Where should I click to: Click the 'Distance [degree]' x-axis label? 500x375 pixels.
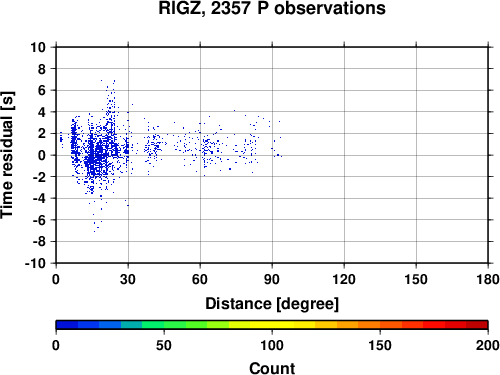click(272, 304)
